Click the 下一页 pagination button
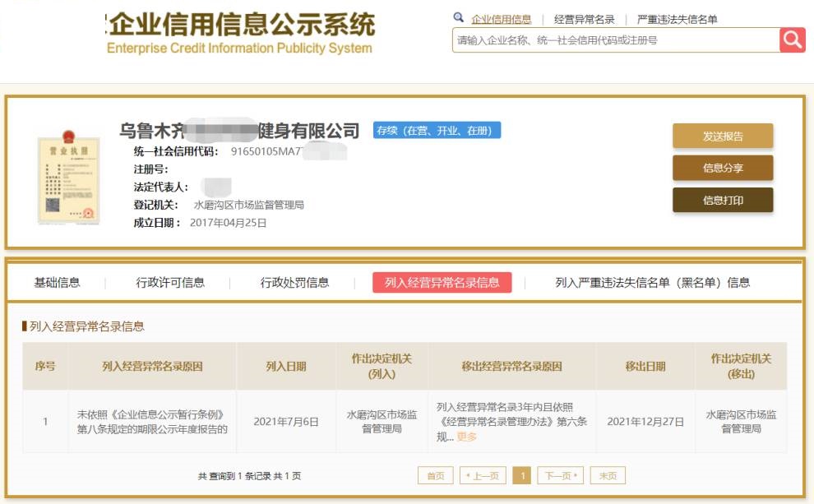Screen dimensions: 814x504 pos(560,475)
